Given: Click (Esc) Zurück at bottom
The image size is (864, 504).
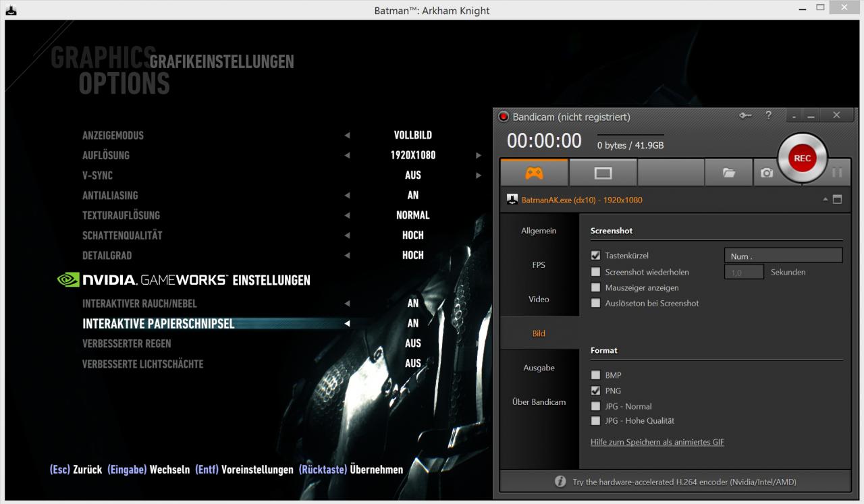Looking at the screenshot, I should [76, 470].
